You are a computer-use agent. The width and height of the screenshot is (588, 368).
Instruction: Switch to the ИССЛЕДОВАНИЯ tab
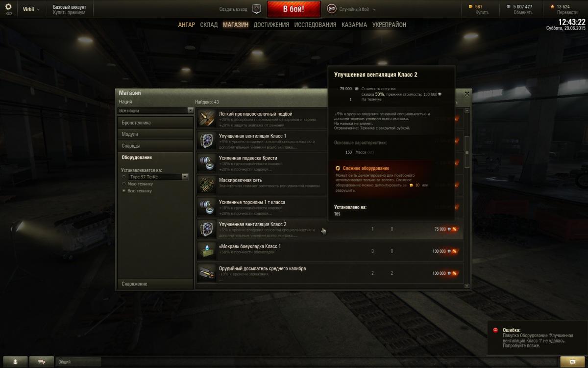[x=315, y=25]
